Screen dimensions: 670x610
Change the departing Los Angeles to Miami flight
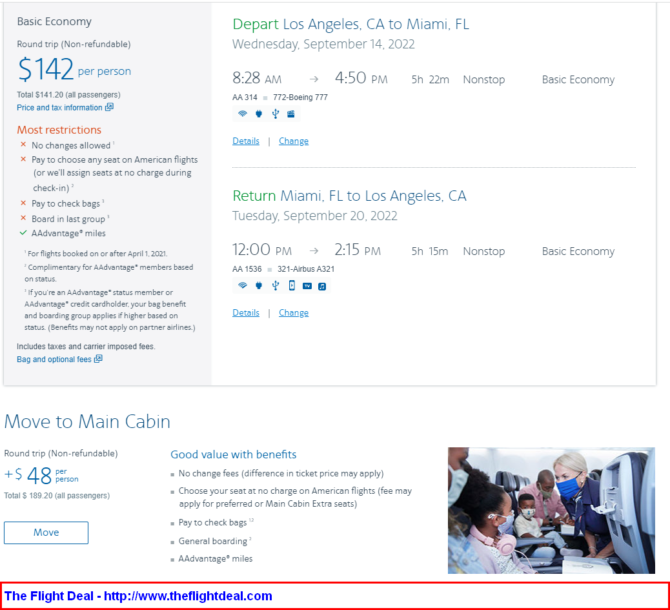(294, 141)
